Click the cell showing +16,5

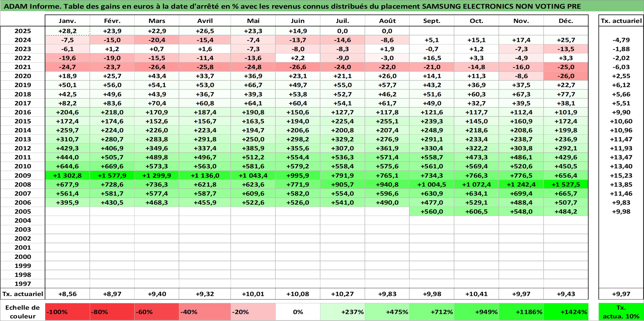click(x=432, y=58)
